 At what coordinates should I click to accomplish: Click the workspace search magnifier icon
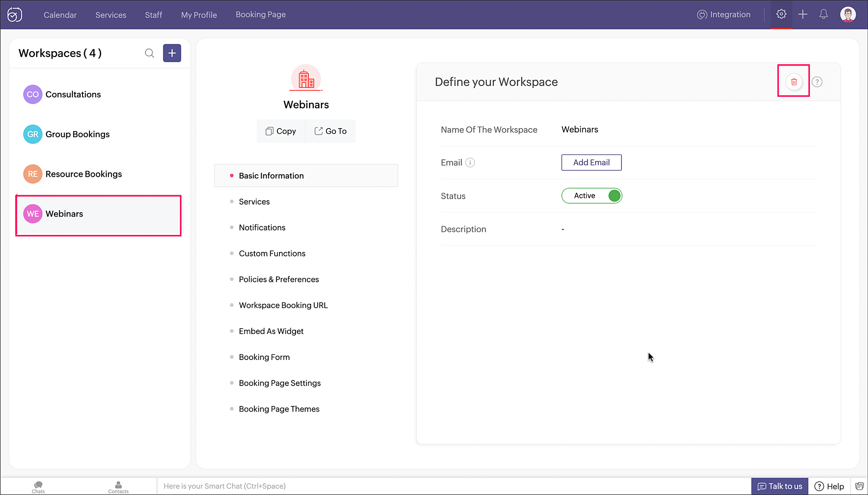(x=149, y=53)
